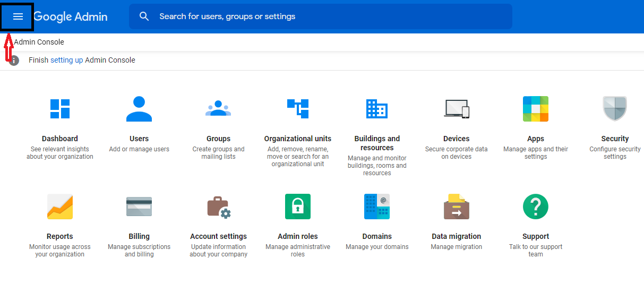This screenshot has height=292, width=644.
Task: Click the Support title text
Action: click(x=536, y=236)
